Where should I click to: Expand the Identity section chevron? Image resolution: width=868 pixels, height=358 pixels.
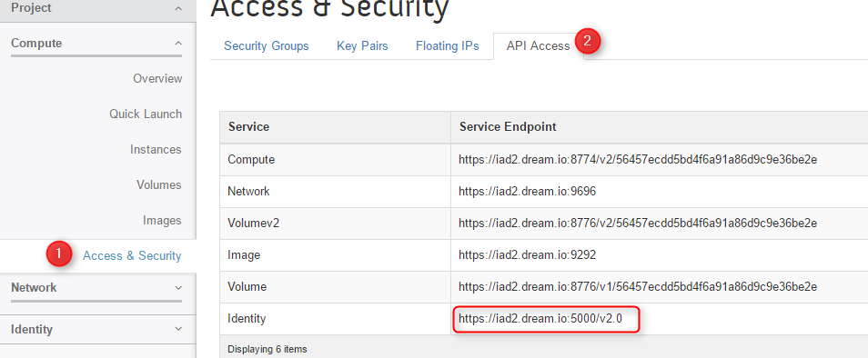click(x=177, y=329)
